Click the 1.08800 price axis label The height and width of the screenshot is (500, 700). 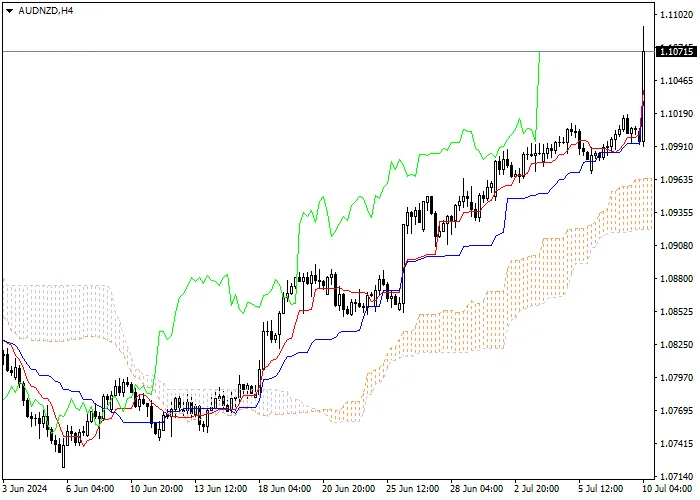click(676, 279)
